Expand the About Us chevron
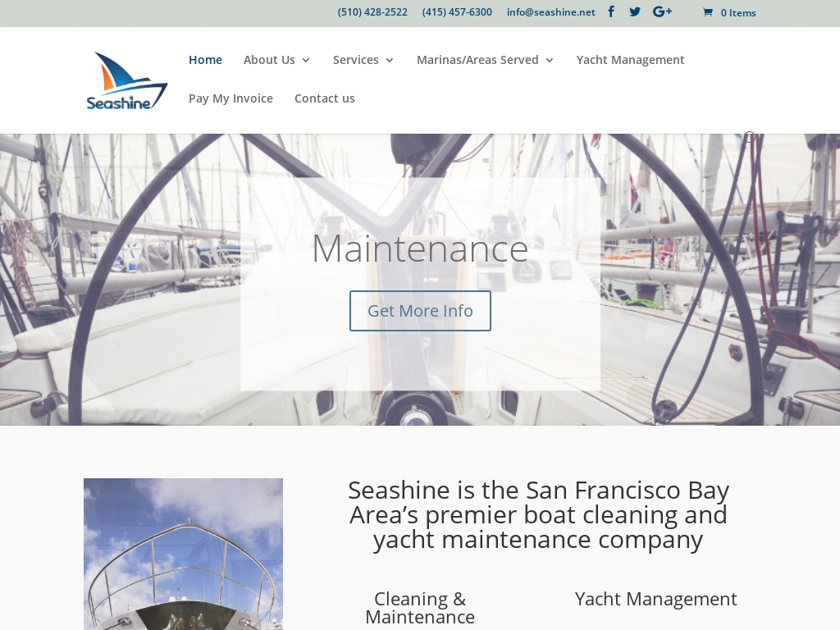 point(306,60)
